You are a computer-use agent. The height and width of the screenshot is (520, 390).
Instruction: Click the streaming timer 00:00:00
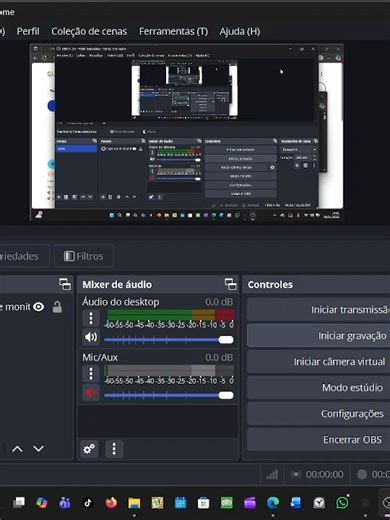click(x=324, y=474)
